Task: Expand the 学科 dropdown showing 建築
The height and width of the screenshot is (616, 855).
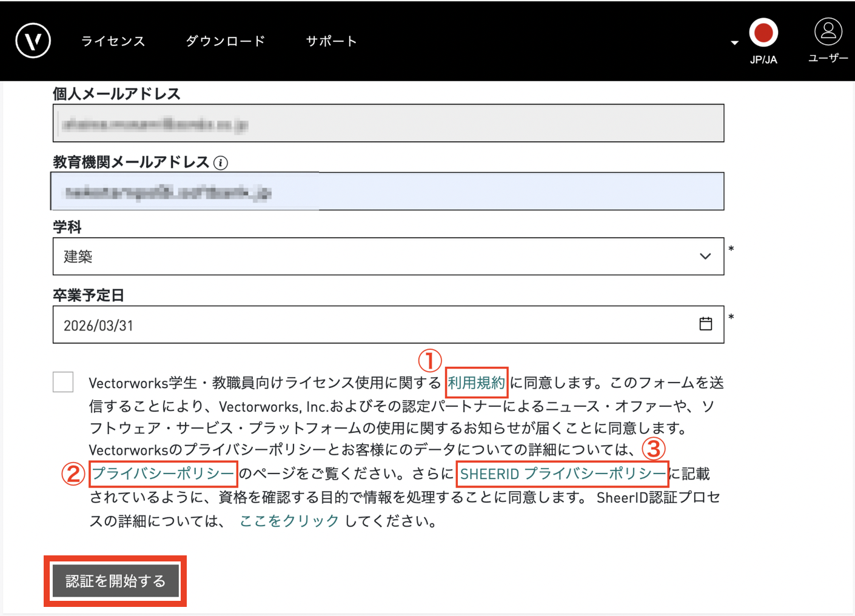Action: click(x=388, y=256)
